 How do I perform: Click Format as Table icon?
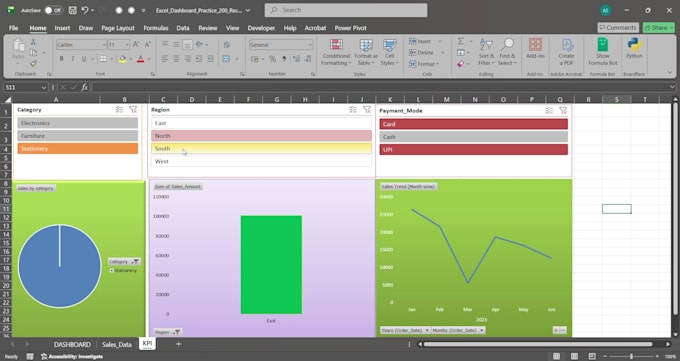(x=366, y=52)
